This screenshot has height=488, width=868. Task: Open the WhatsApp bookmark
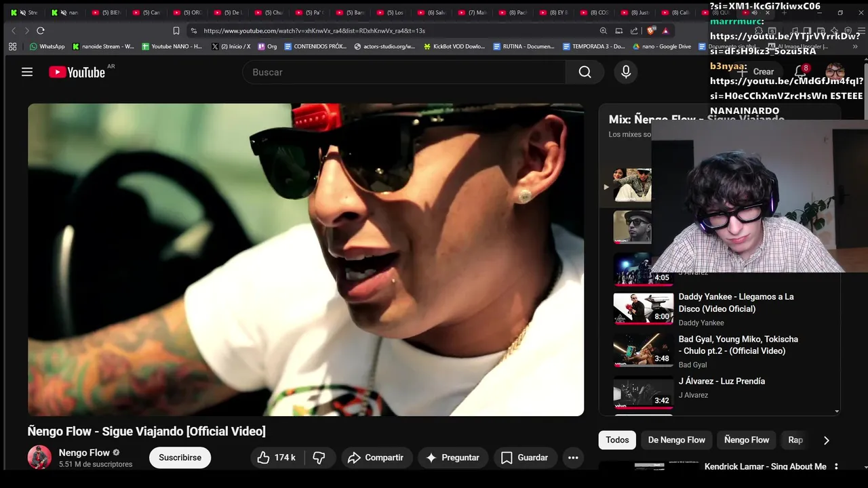pos(47,47)
